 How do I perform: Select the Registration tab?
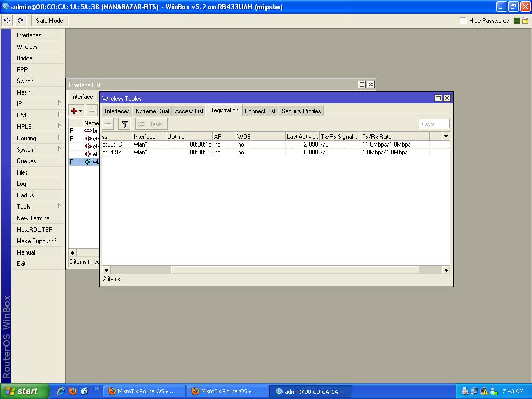[x=224, y=110]
